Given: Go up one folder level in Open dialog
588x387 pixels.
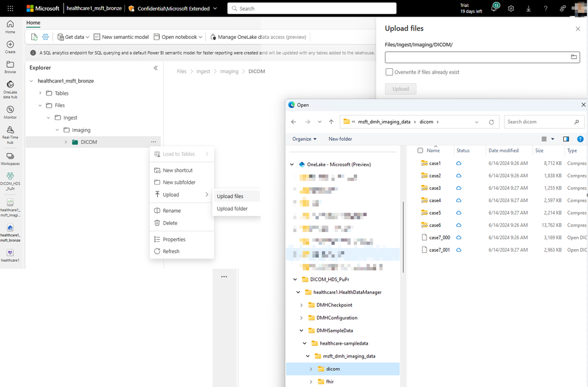Looking at the screenshot, I should click(331, 122).
